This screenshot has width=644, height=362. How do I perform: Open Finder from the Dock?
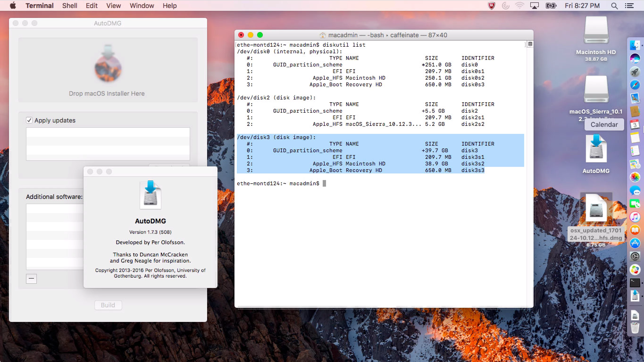click(x=635, y=45)
